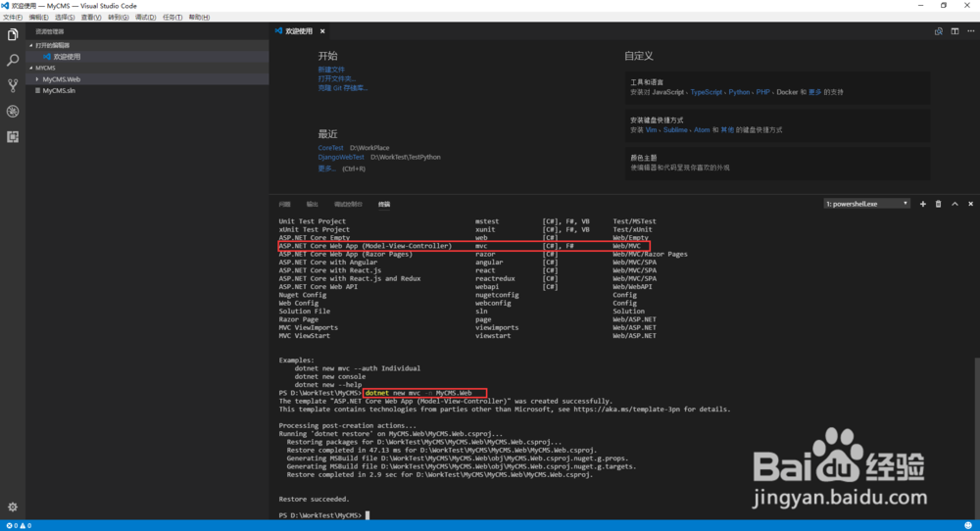Click the split editor icon
The image size is (980, 531).
point(955,31)
